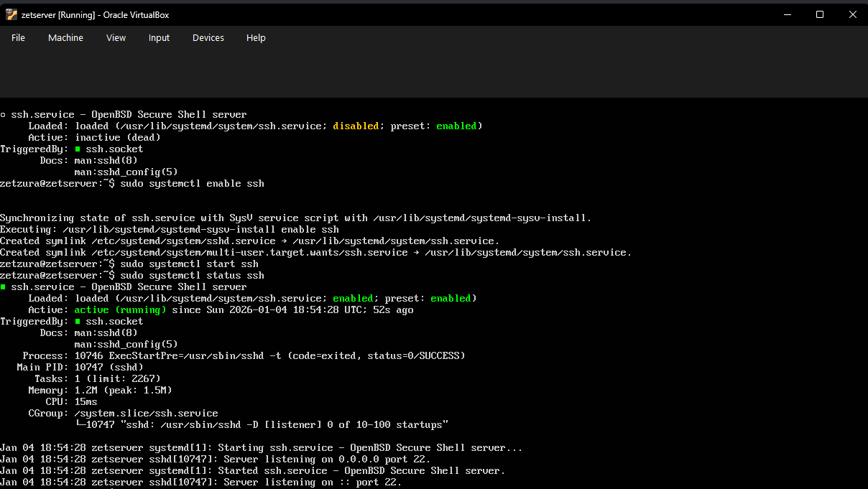The image size is (868, 489).
Task: Open the Devices menu
Action: [x=208, y=37]
